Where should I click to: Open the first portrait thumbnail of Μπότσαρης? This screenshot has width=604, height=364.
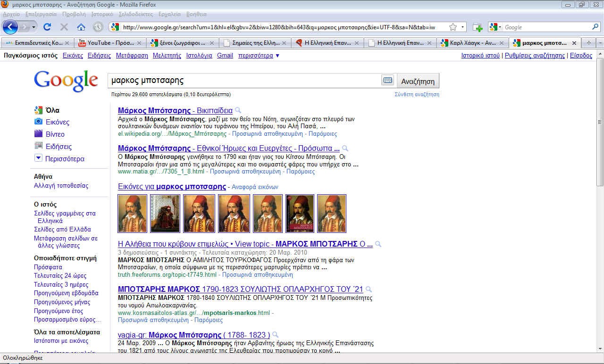click(x=132, y=214)
